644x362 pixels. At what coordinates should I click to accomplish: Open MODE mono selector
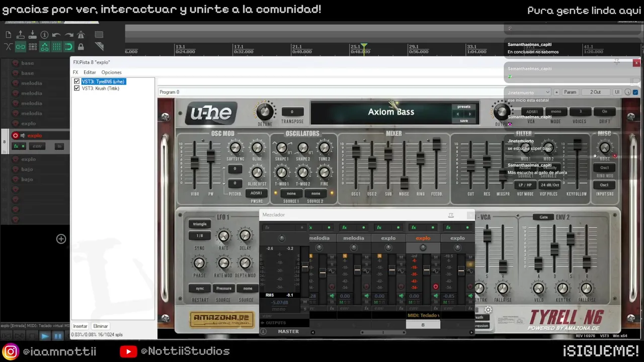coord(555,112)
